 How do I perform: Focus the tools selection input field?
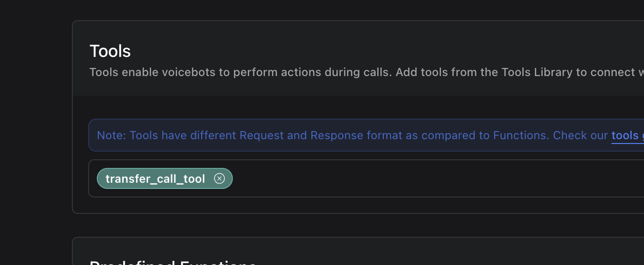[x=431, y=178]
